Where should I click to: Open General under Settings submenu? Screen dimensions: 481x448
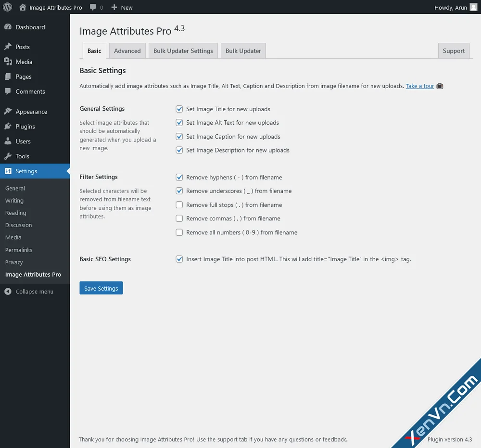click(x=15, y=188)
